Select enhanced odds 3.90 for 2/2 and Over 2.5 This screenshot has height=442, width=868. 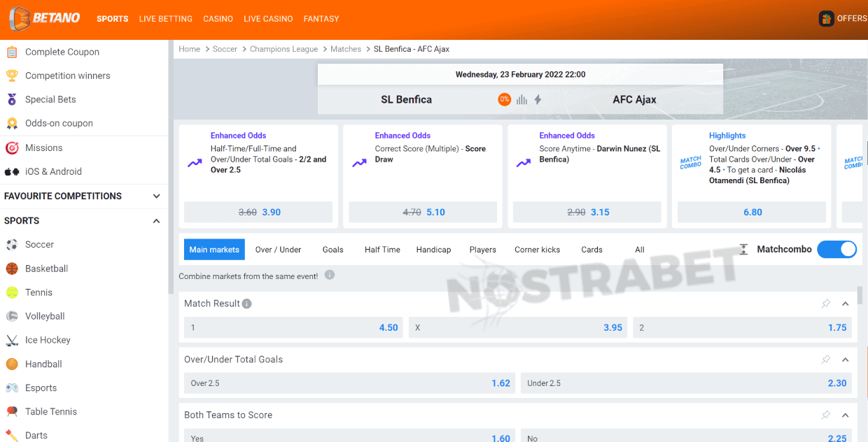pyautogui.click(x=258, y=212)
